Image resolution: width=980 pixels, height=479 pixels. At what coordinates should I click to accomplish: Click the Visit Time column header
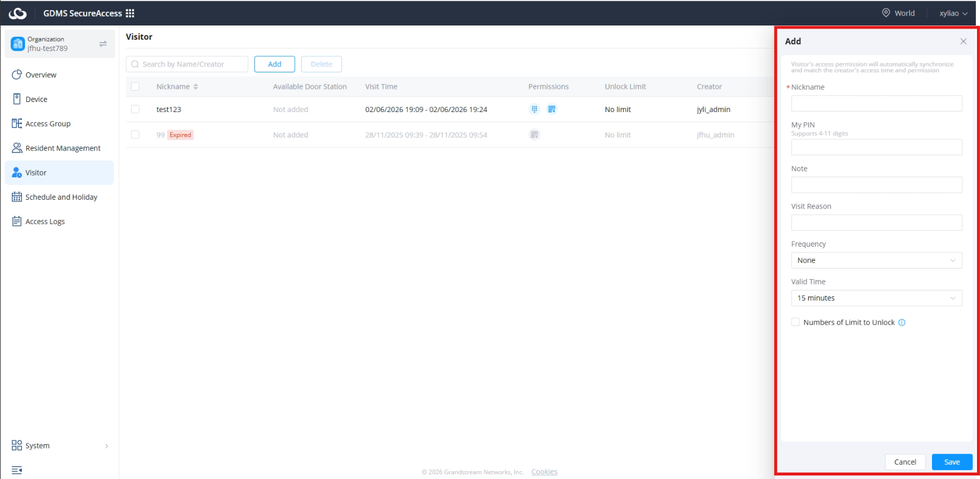point(381,87)
